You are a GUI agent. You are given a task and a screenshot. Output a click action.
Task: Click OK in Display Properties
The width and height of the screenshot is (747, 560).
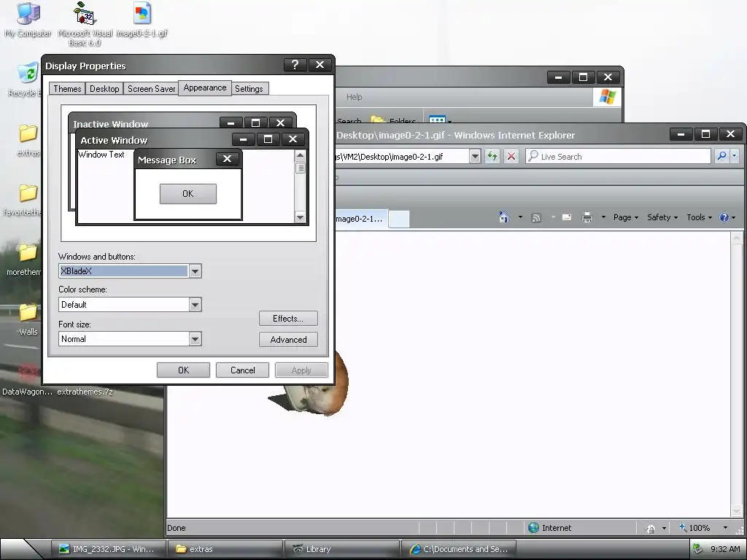tap(183, 370)
